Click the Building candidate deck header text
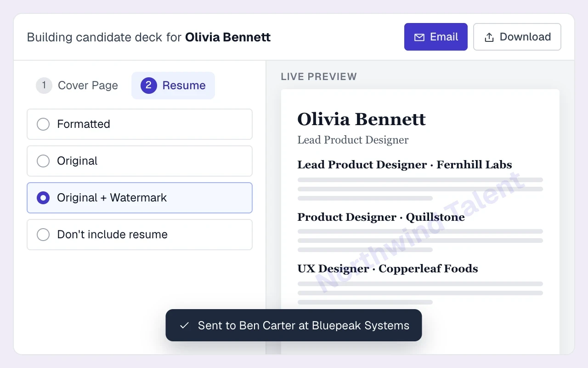Screen dimensions: 588x368 (149, 37)
